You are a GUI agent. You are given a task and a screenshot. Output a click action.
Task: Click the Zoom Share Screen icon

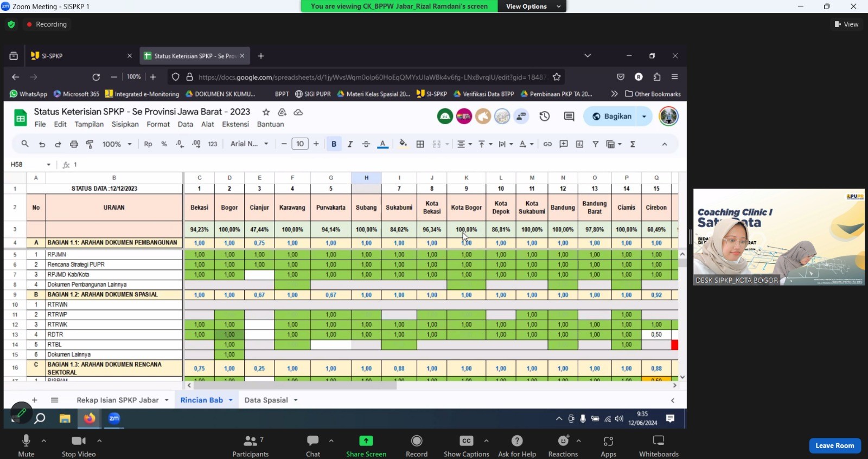coord(366,441)
